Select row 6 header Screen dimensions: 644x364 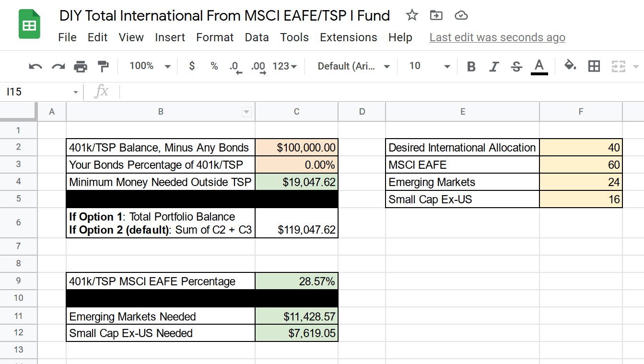point(19,222)
